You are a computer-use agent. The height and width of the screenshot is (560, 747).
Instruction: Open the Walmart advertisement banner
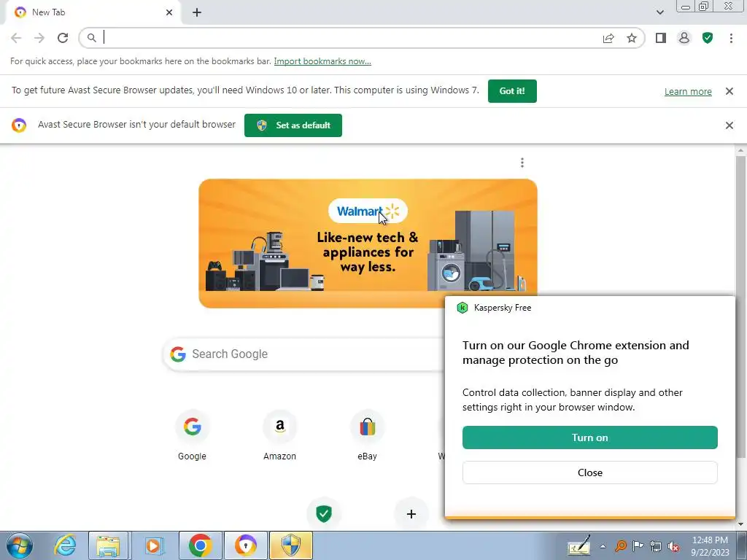368,244
